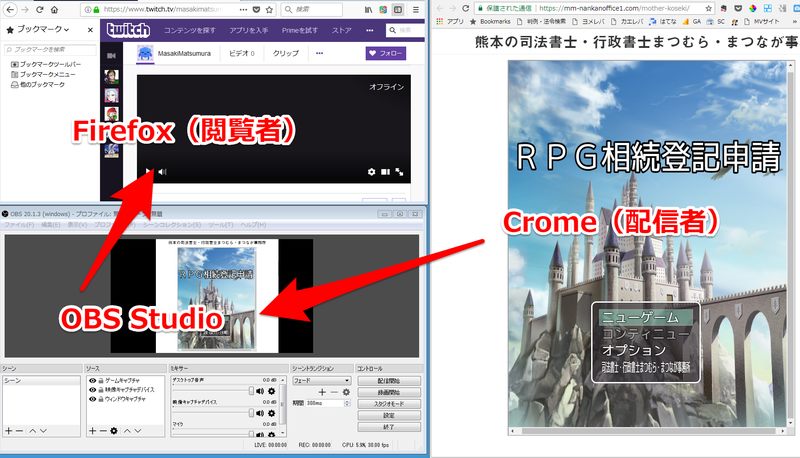Open Twitch sidebar camera icon
This screenshot has width=800, height=458.
[x=111, y=56]
